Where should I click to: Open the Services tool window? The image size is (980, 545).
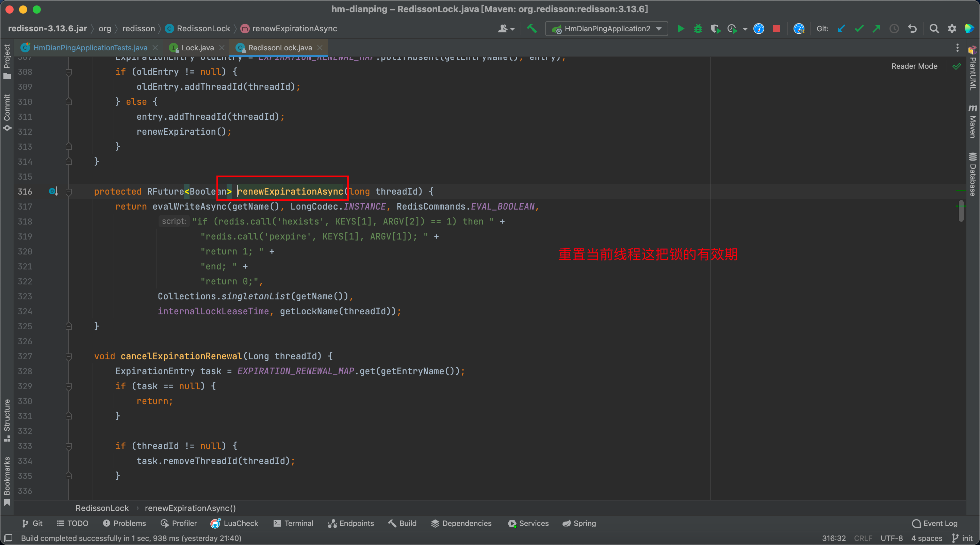528,523
